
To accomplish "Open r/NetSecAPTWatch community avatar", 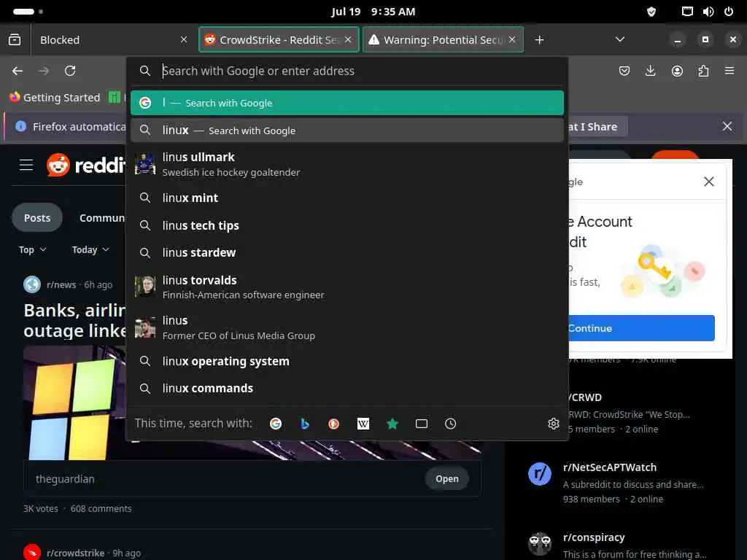I will coord(540,474).
